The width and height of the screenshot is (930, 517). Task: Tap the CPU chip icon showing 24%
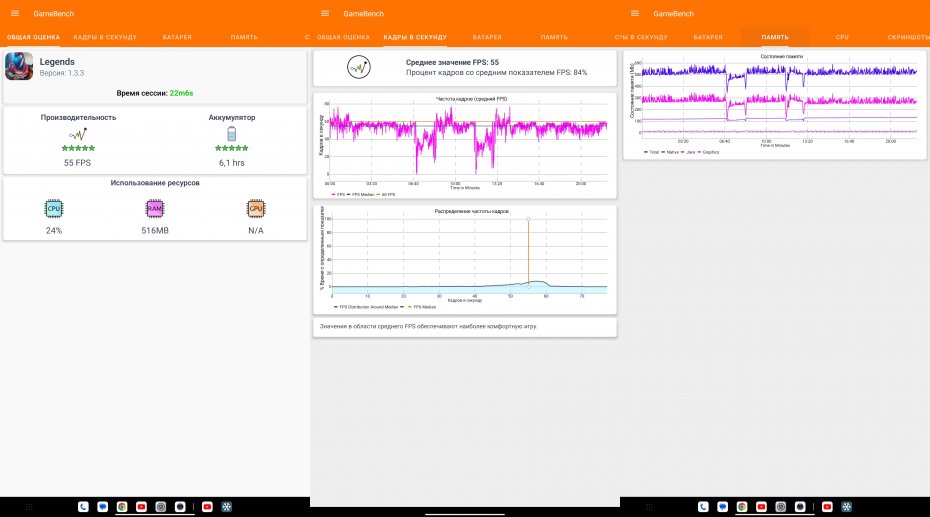[54, 208]
